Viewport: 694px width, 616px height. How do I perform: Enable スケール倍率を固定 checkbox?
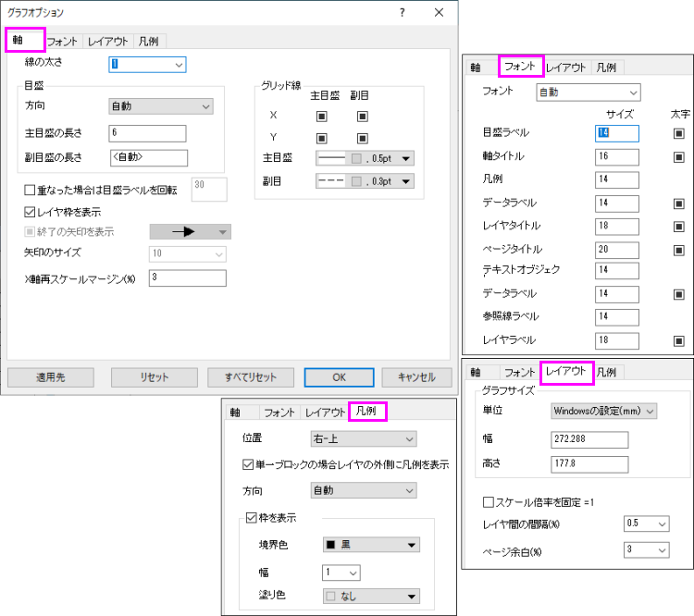(489, 502)
